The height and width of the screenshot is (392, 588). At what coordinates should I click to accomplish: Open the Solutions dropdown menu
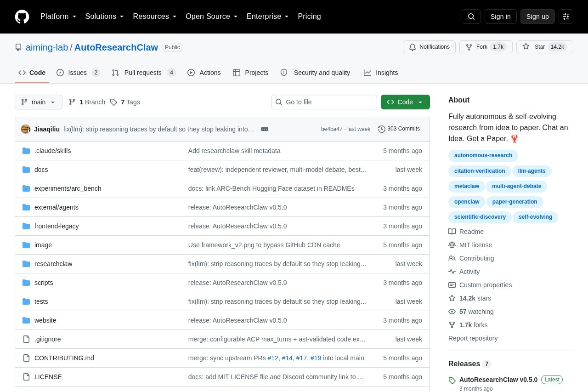(x=105, y=17)
